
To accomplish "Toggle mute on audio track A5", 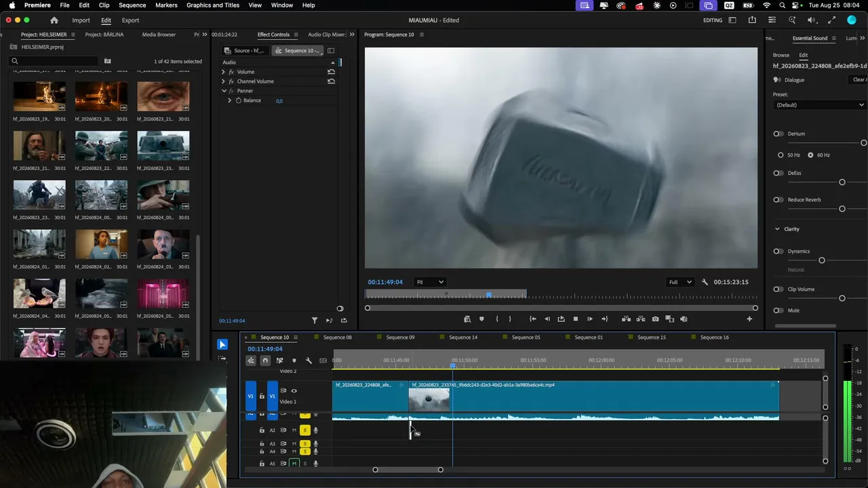I will point(294,464).
